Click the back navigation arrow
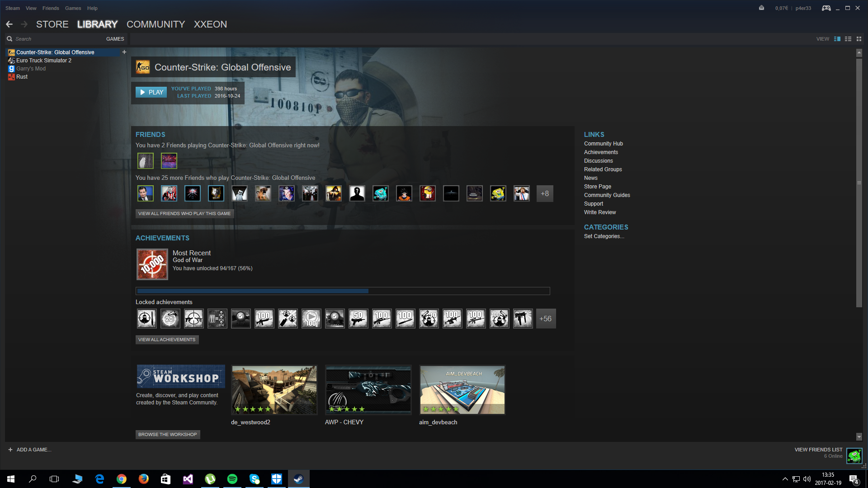Screen dimensions: 868x488 (9, 24)
